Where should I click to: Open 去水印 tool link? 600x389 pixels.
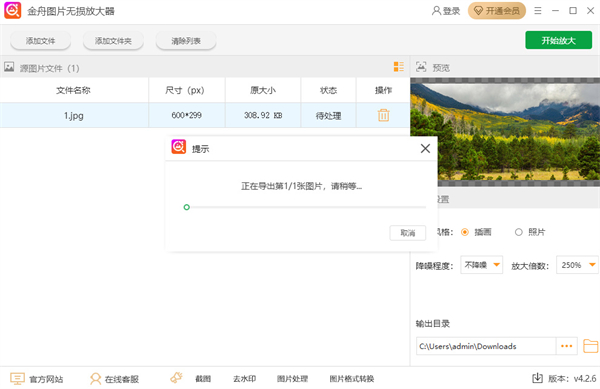click(245, 379)
